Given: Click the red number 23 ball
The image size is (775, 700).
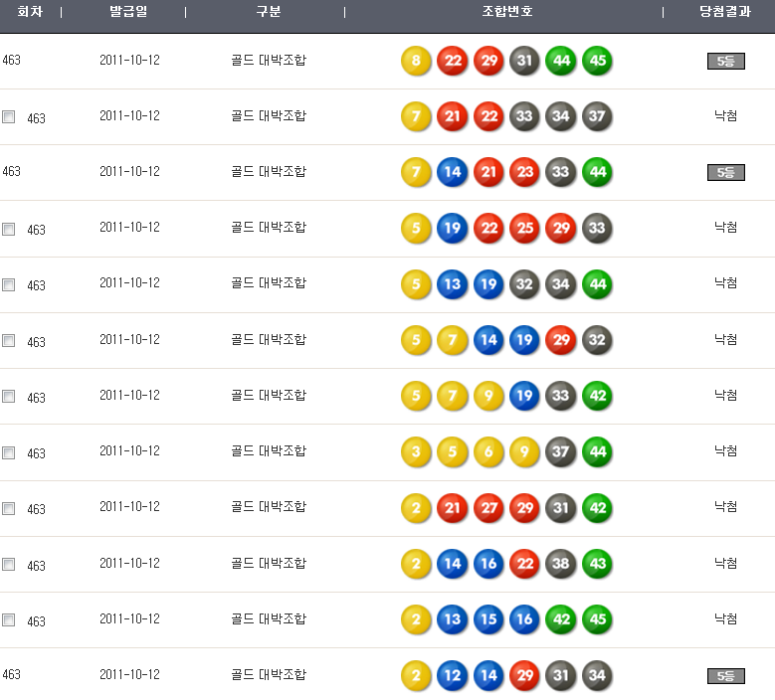Looking at the screenshot, I should (524, 173).
